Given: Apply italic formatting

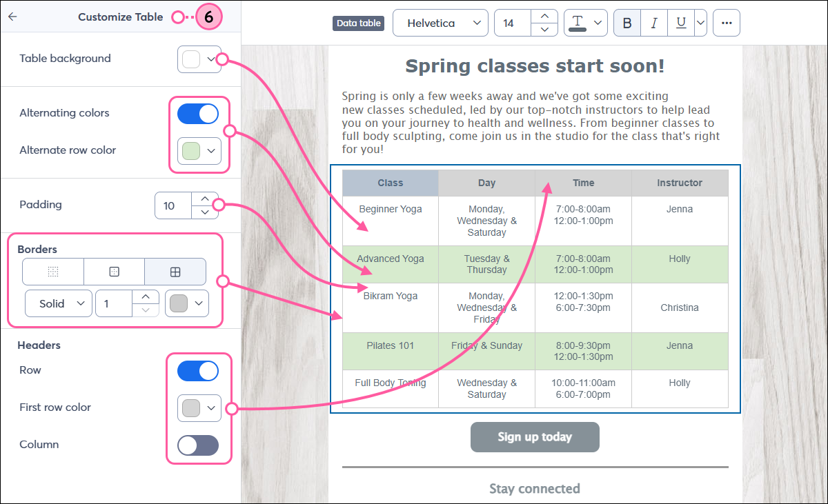Looking at the screenshot, I should (654, 23).
